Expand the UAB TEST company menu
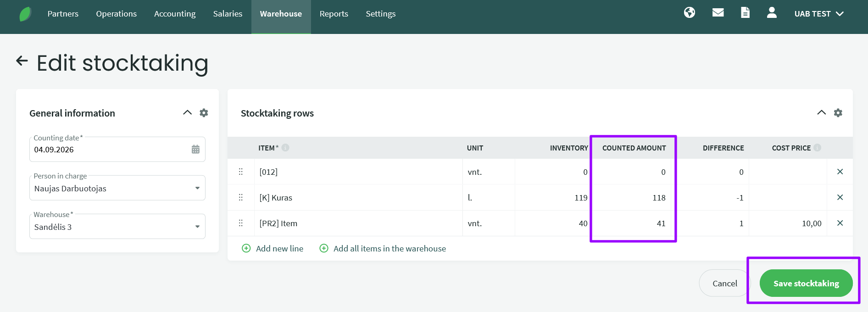 (x=819, y=14)
